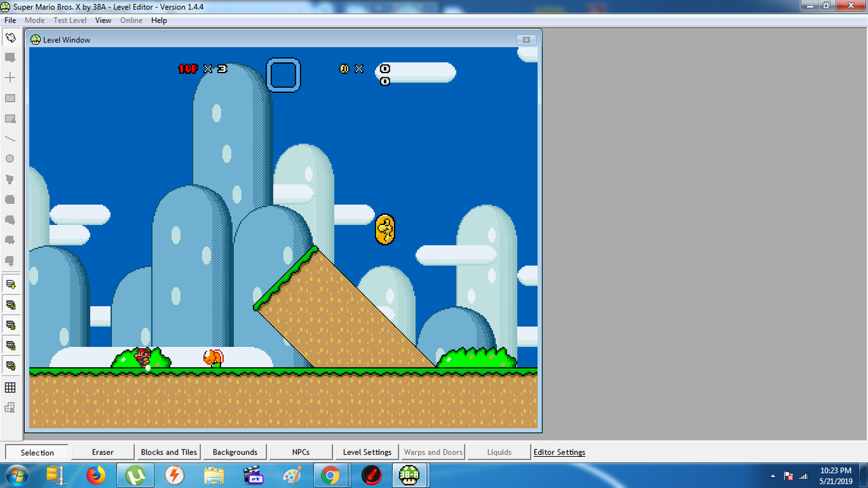Click the network signal tray icon
The width and height of the screenshot is (868, 488).
(804, 476)
